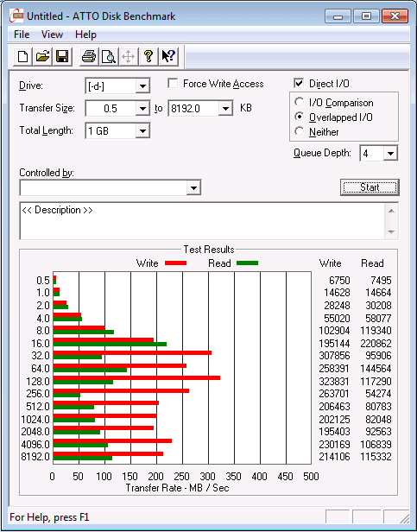Click the Print toolbar icon
The height and width of the screenshot is (532, 417).
89,56
